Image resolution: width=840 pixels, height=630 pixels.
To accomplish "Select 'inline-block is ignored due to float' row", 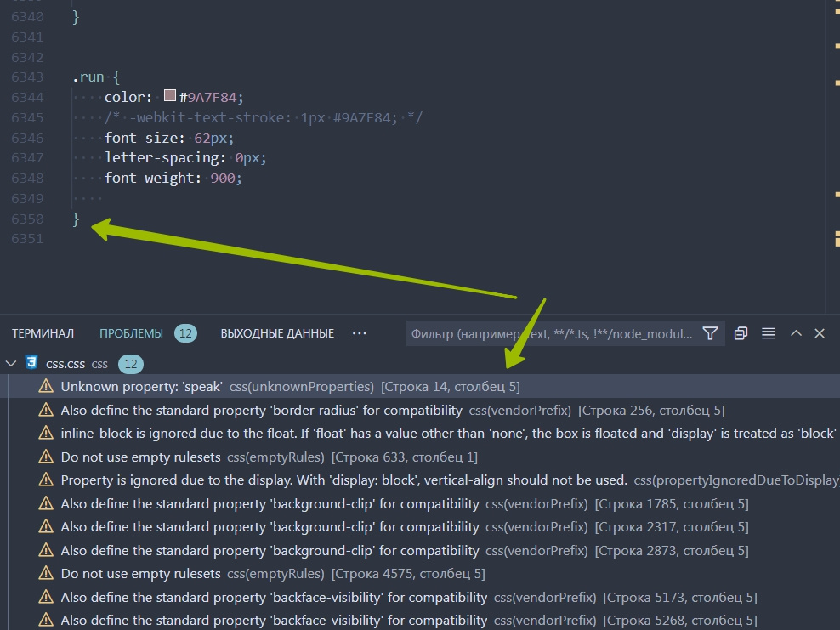I will (x=420, y=433).
